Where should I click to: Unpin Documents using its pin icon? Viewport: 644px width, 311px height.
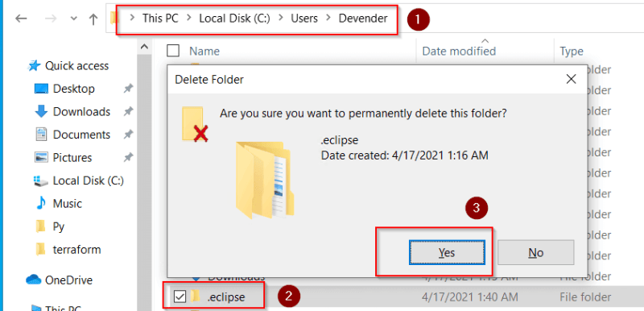tap(129, 135)
